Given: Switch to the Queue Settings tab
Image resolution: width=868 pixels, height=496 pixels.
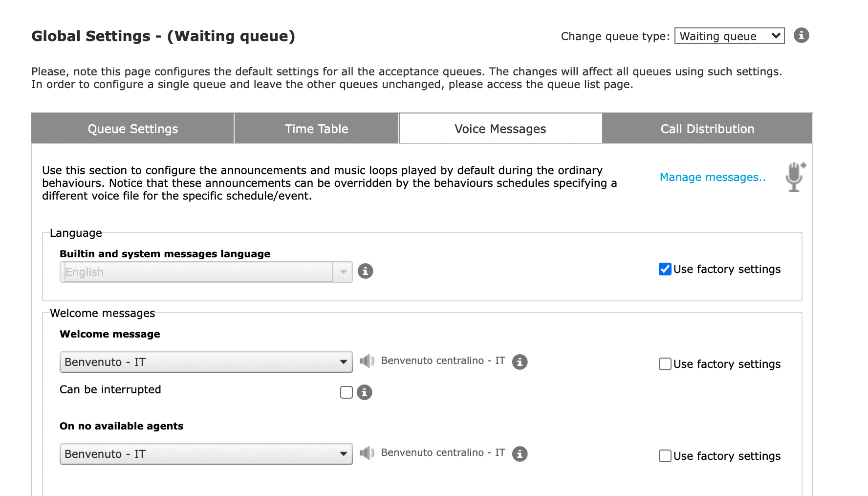Looking at the screenshot, I should (x=133, y=129).
